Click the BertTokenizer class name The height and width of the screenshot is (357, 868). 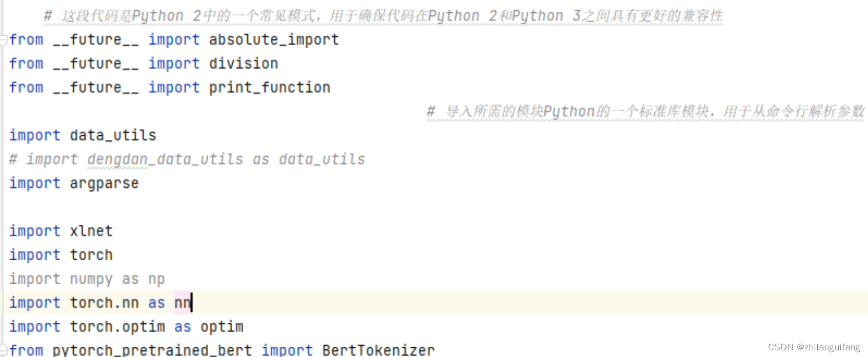click(378, 350)
